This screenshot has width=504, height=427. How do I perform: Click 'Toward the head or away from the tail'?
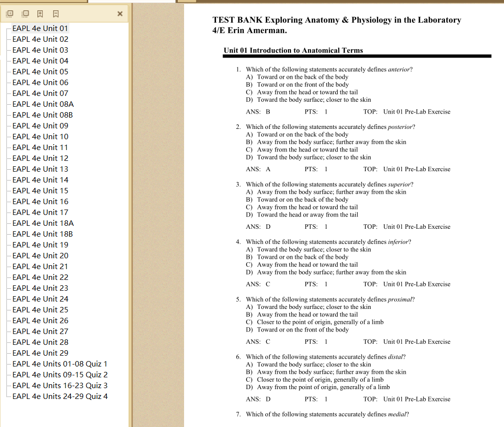308,214
